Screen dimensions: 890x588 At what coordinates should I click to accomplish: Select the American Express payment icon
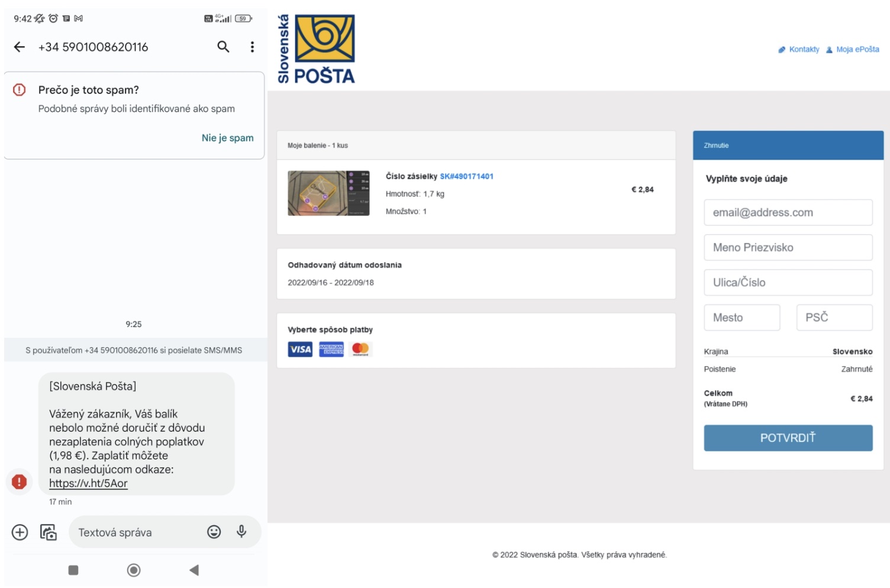pos(331,350)
